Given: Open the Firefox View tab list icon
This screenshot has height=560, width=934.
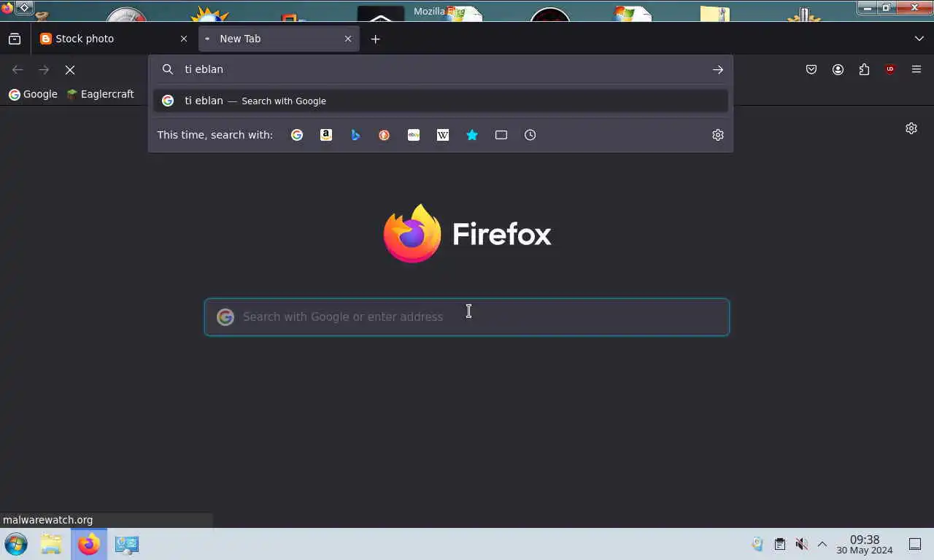Looking at the screenshot, I should point(15,39).
